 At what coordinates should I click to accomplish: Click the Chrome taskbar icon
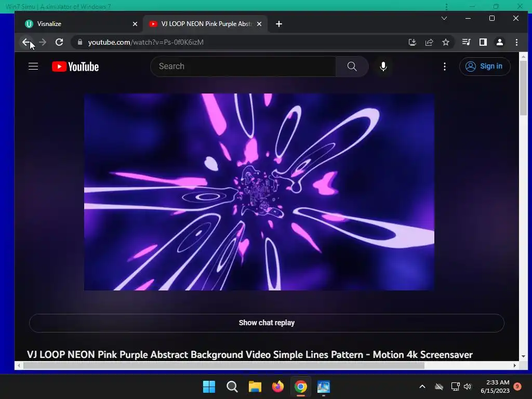pyautogui.click(x=301, y=387)
